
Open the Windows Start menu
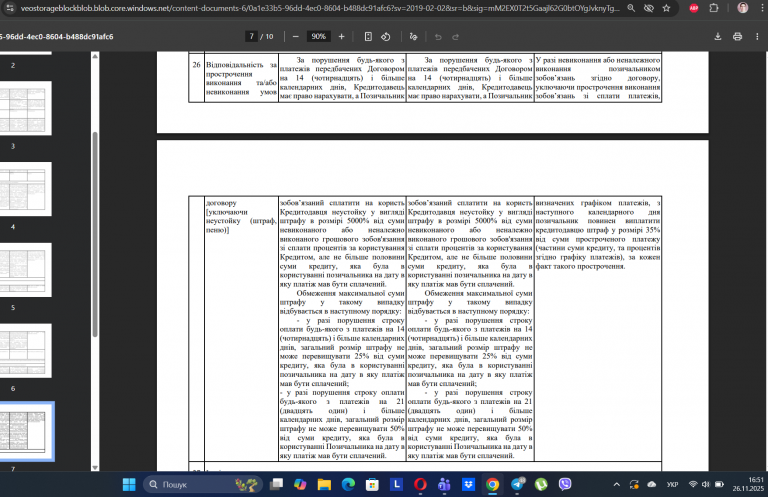129,484
